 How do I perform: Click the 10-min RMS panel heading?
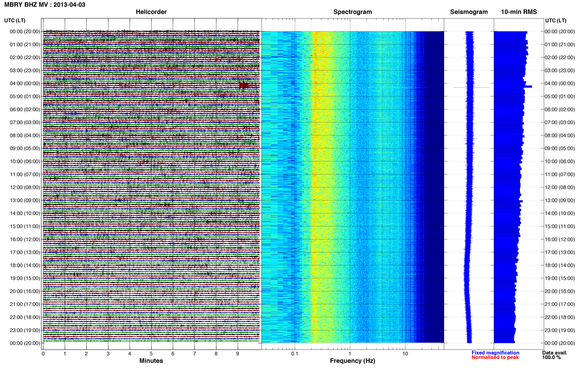[x=519, y=12]
